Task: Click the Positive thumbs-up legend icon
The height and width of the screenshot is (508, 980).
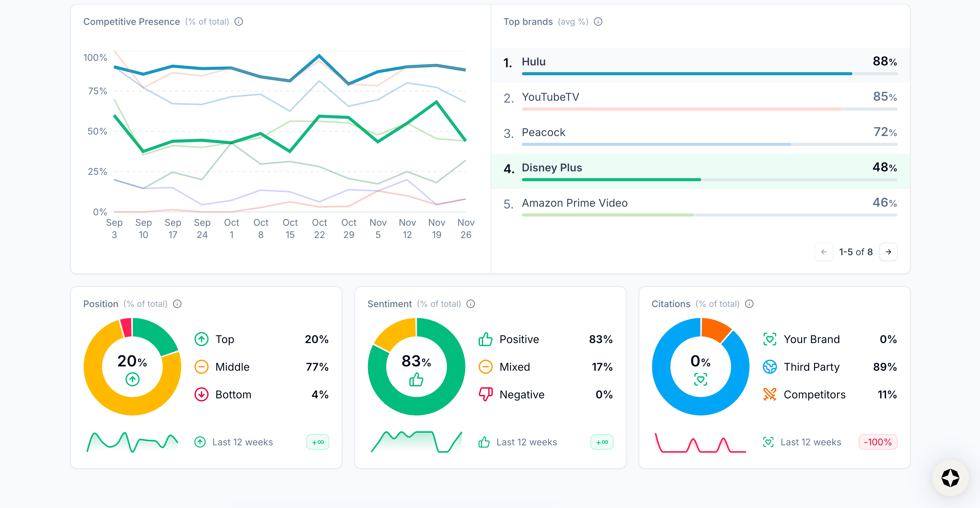Action: click(x=485, y=339)
